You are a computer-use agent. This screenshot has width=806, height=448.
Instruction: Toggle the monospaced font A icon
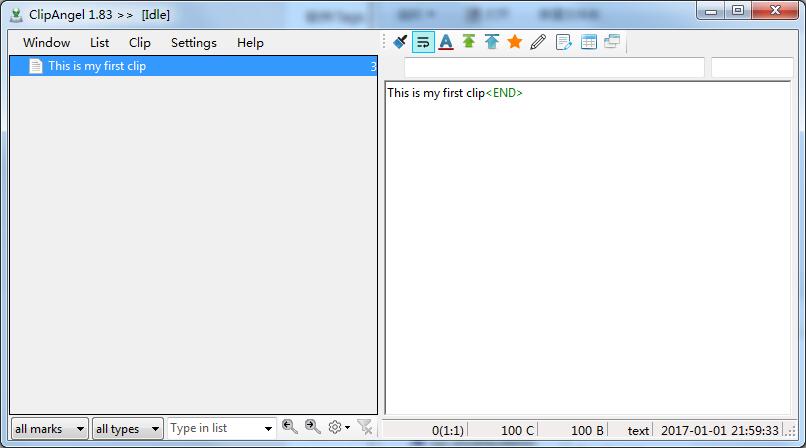click(446, 42)
